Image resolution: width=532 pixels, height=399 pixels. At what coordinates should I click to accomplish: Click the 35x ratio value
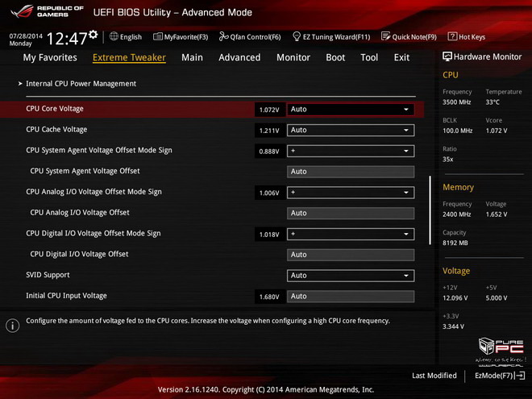448,159
